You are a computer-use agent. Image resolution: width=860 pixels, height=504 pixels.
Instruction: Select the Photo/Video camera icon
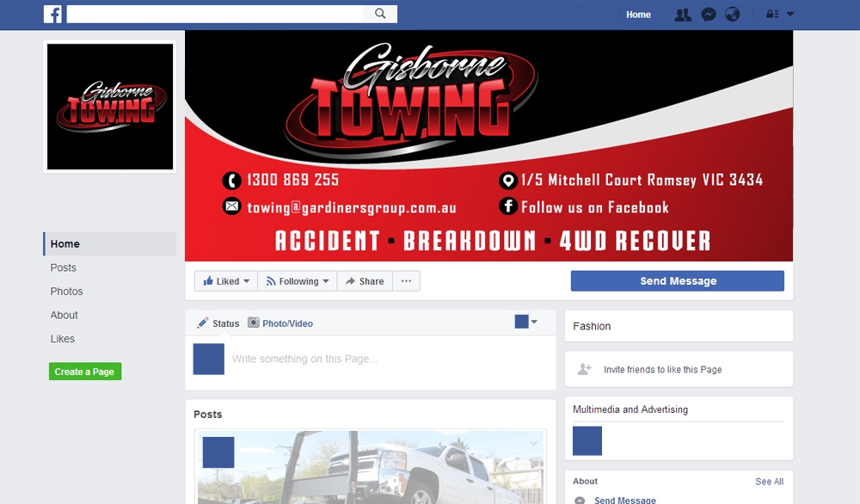[x=254, y=323]
